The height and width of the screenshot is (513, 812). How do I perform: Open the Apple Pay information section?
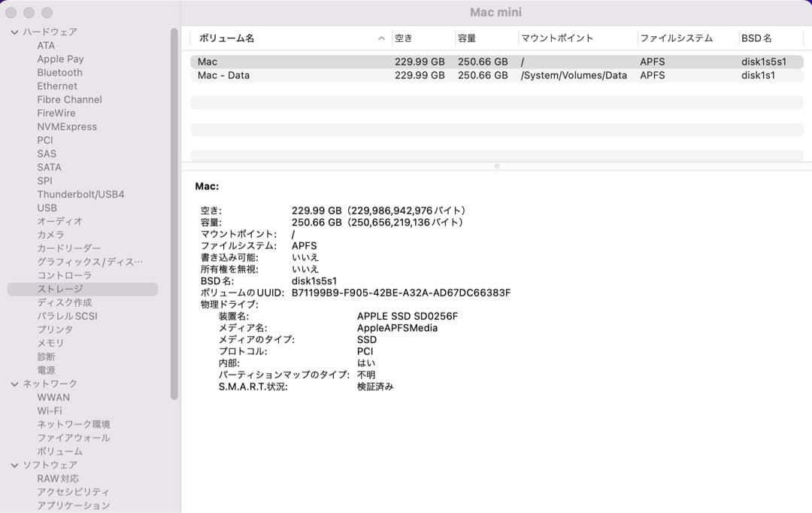tap(60, 59)
